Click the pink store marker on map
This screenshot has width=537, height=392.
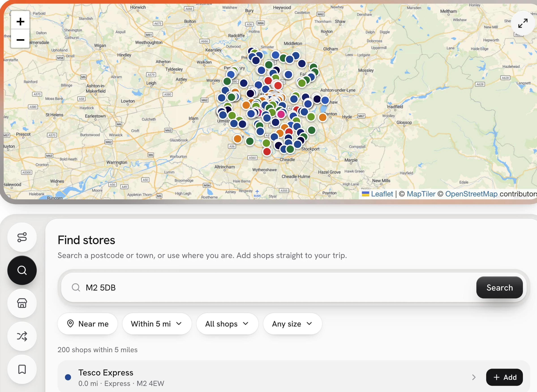coord(281,114)
